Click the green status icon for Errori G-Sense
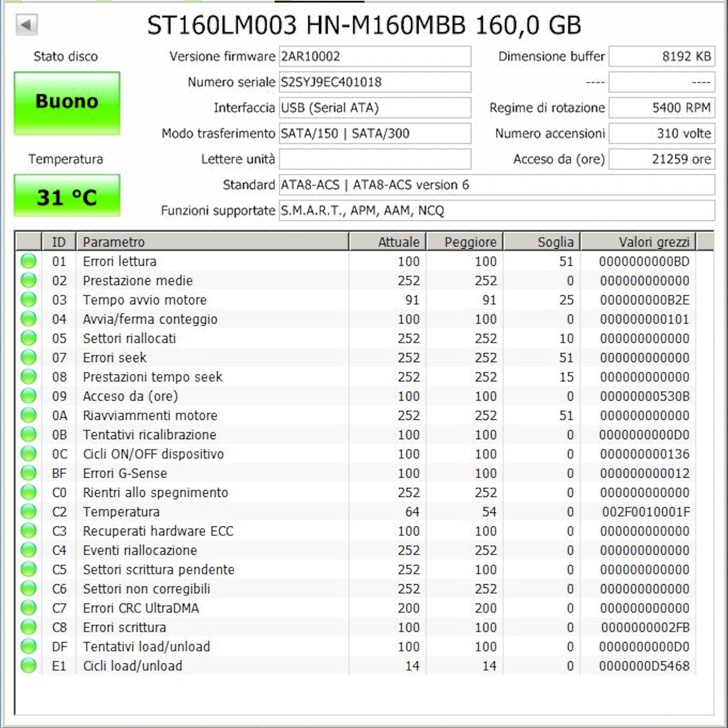This screenshot has width=728, height=728. pos(29,473)
